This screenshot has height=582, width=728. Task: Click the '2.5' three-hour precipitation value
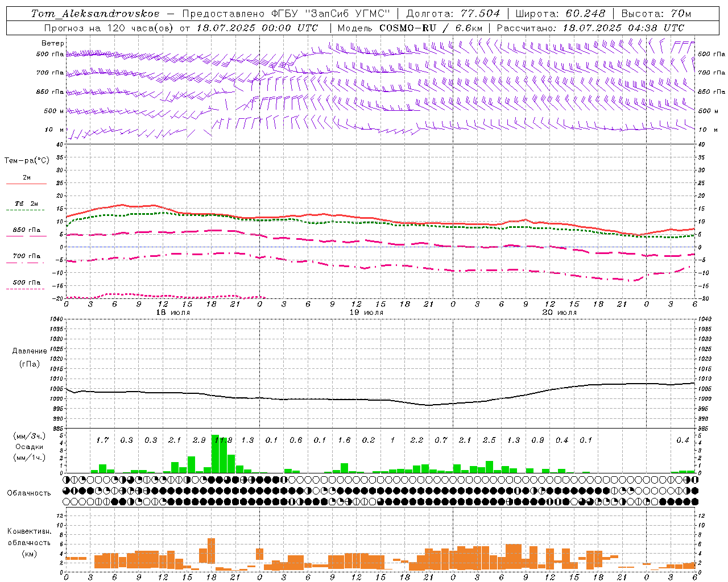click(x=489, y=440)
